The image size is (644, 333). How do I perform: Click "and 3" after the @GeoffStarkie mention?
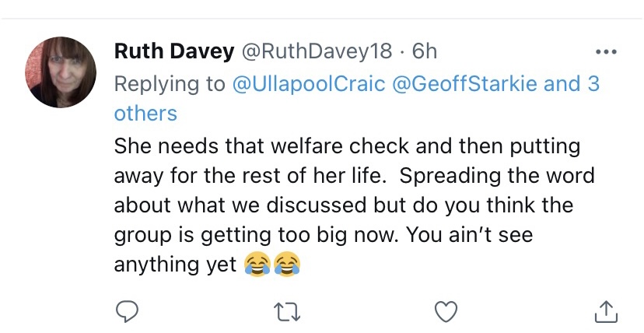pyautogui.click(x=572, y=83)
